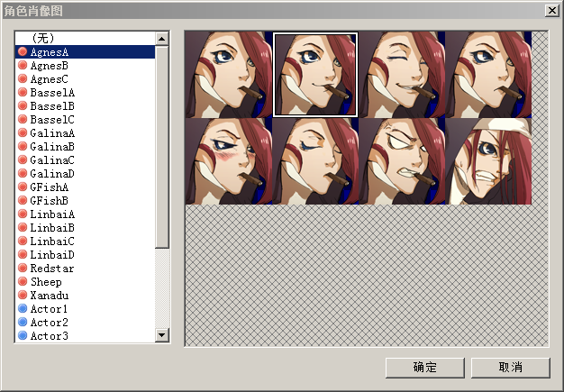Choose Actor1 from the list
This screenshot has width=564, height=392.
pyautogui.click(x=86, y=308)
